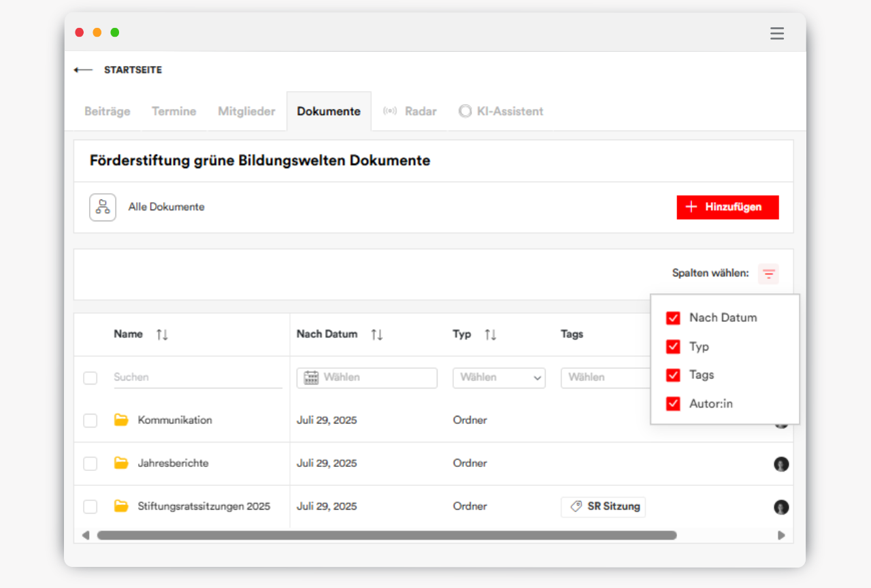Viewport: 871px width, 588px height.
Task: Open the Typ filter dropdown
Action: click(x=499, y=378)
